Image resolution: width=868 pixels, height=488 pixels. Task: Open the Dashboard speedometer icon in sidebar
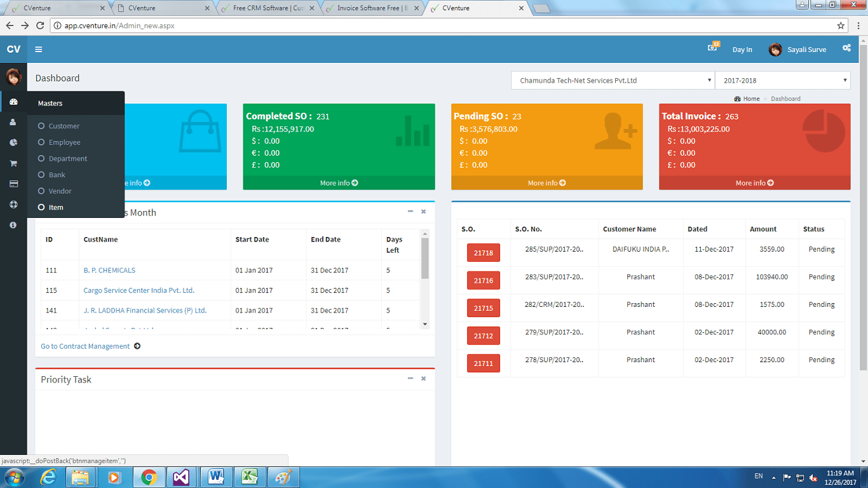13,102
